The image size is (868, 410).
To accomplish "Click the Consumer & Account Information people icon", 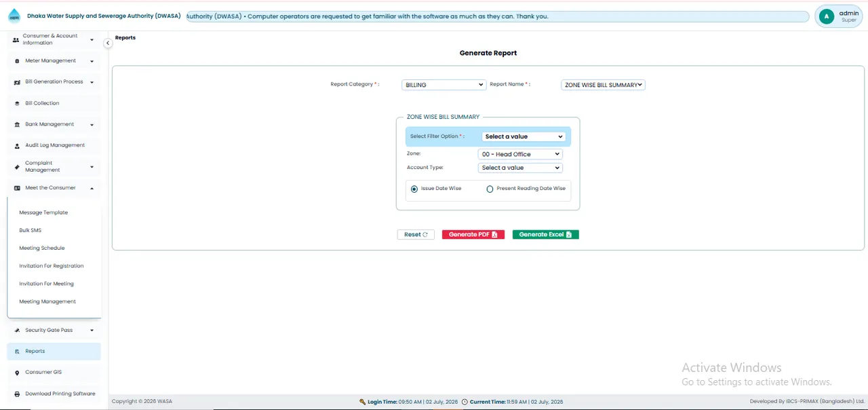I will point(16,40).
